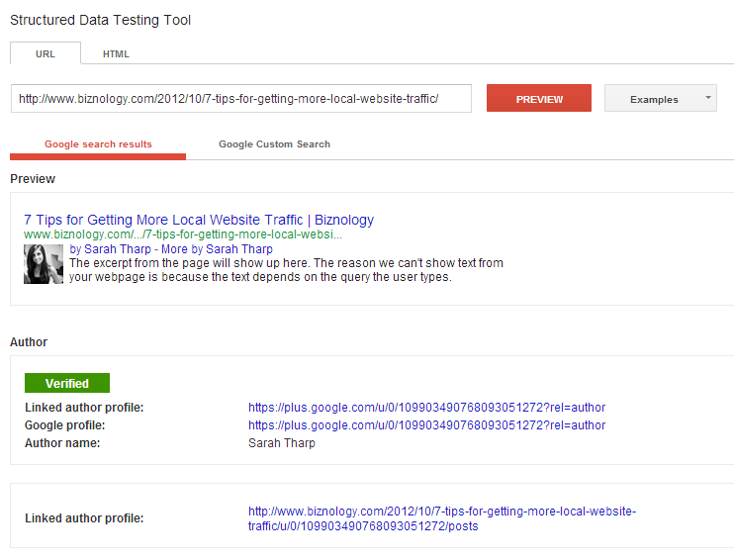The image size is (734, 560).
Task: Select the Google search results tab
Action: (x=98, y=144)
